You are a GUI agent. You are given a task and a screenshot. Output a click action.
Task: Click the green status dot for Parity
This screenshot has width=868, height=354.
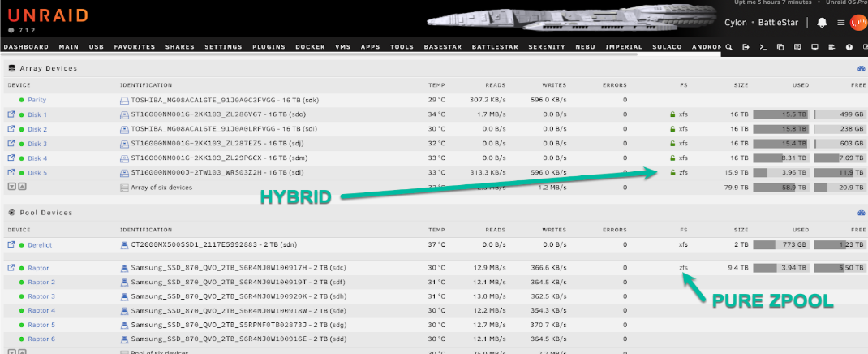(x=21, y=100)
